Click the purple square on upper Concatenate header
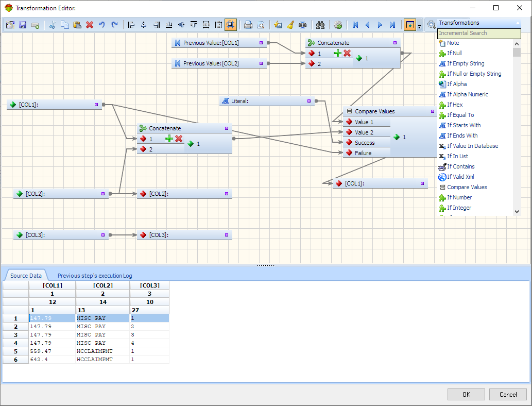 (x=395, y=43)
